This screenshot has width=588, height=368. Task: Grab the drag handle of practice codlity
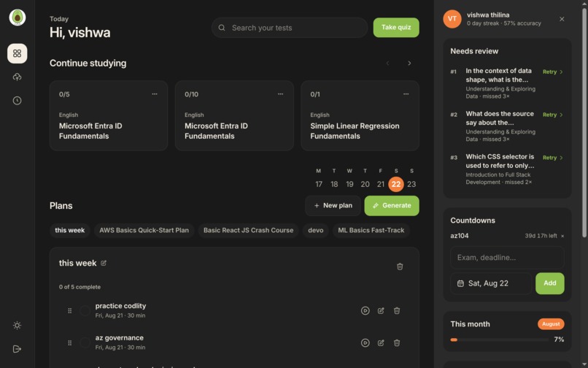tap(70, 310)
